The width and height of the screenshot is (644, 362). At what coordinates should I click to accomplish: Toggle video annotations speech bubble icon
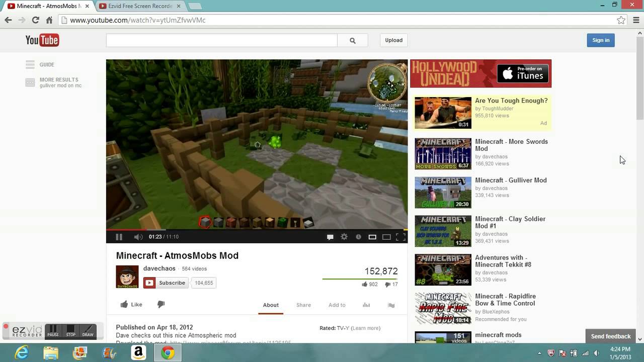coord(330,237)
